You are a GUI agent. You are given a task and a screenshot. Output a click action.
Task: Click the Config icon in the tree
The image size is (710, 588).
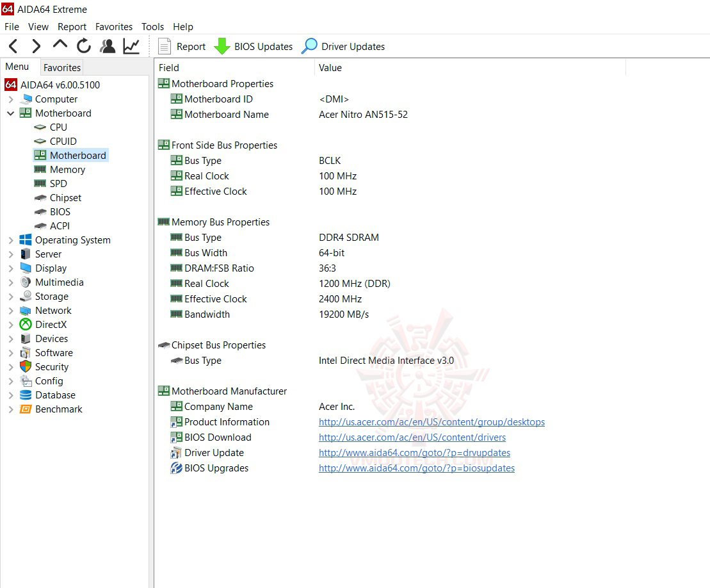pos(26,381)
